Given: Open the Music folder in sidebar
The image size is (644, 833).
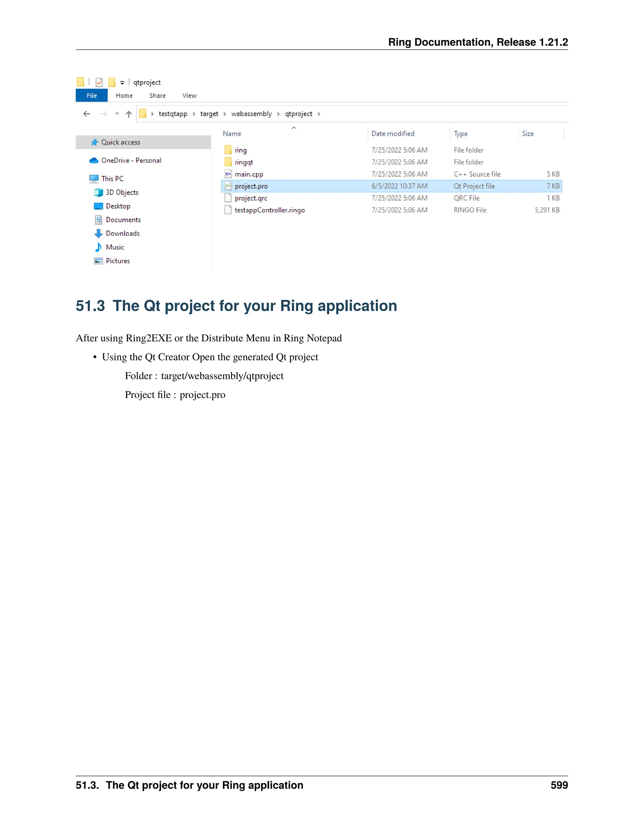Looking at the screenshot, I should tap(115, 247).
